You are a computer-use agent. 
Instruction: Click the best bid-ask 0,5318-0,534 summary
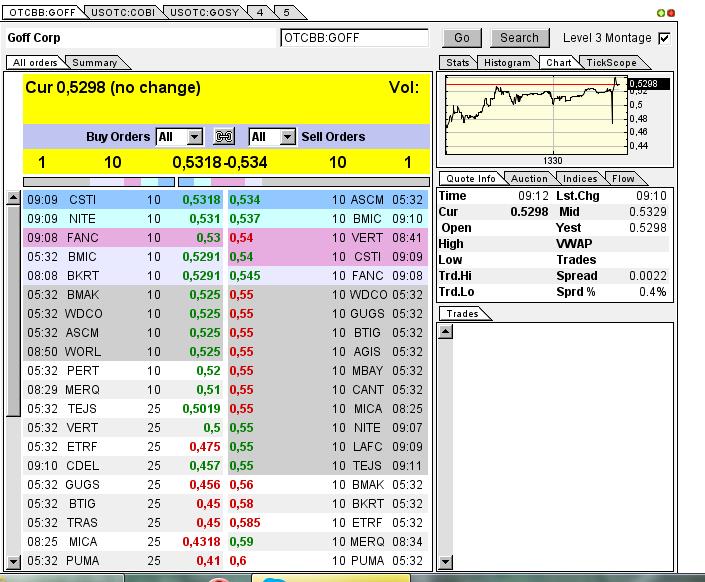click(x=220, y=162)
